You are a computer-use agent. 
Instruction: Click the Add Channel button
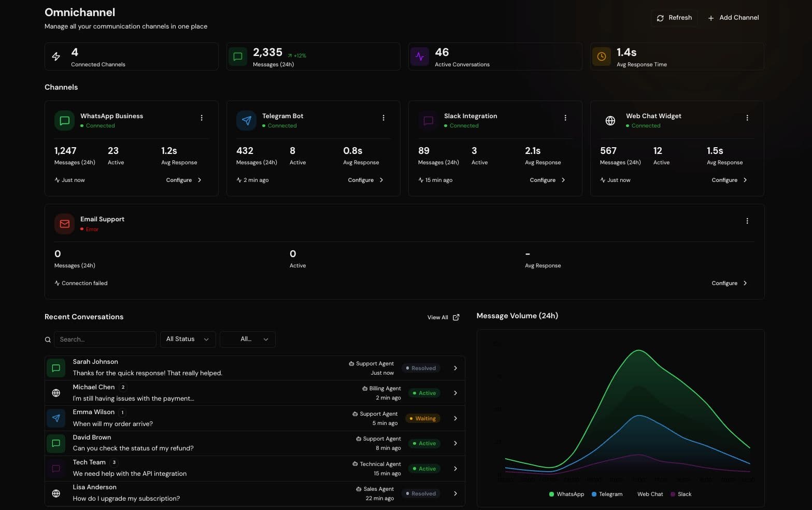pos(733,18)
